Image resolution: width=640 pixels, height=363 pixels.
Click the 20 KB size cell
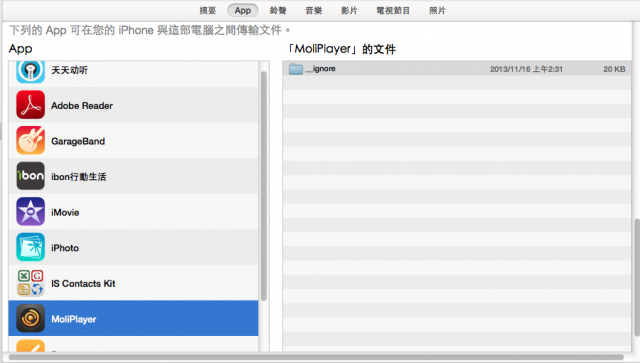[x=614, y=69]
